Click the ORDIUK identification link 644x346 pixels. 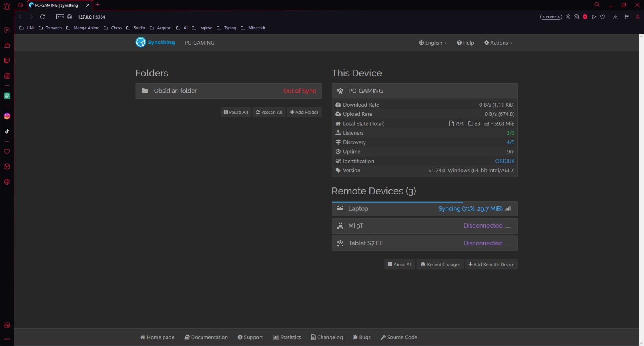click(505, 161)
